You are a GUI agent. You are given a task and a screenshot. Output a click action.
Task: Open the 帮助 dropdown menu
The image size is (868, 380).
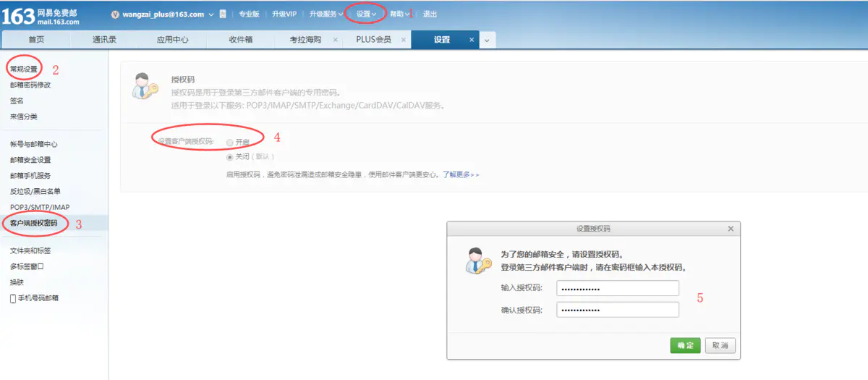click(x=399, y=14)
